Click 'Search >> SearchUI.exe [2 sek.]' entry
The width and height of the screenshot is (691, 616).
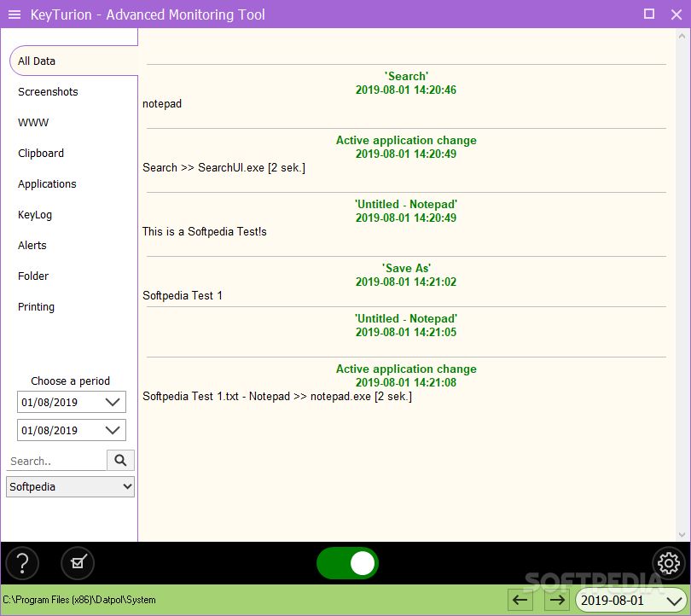224,168
